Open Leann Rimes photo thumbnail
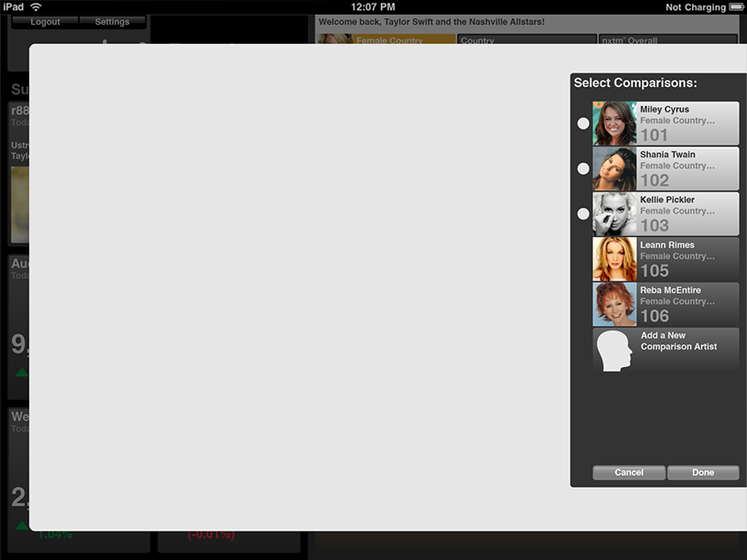 pyautogui.click(x=614, y=259)
